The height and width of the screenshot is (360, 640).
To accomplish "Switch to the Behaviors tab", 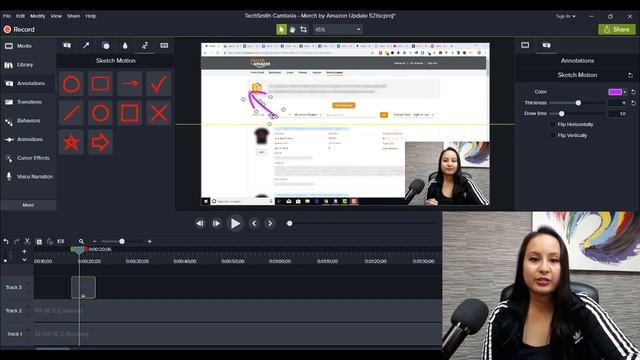I will point(28,121).
